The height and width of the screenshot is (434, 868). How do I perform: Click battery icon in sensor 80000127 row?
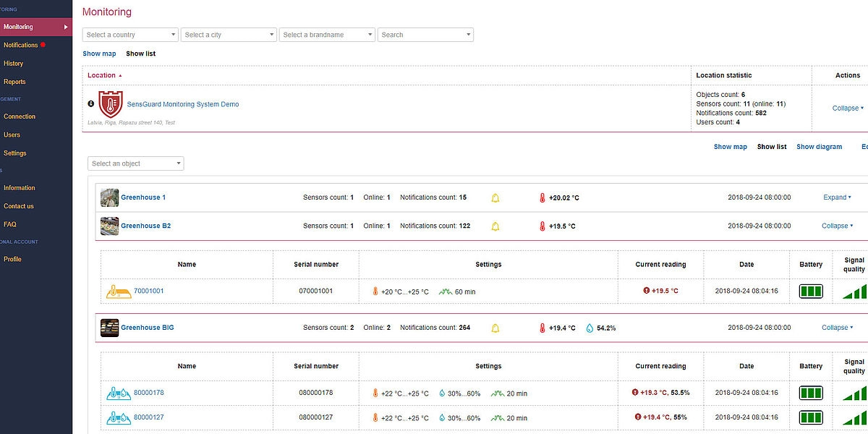pos(811,417)
